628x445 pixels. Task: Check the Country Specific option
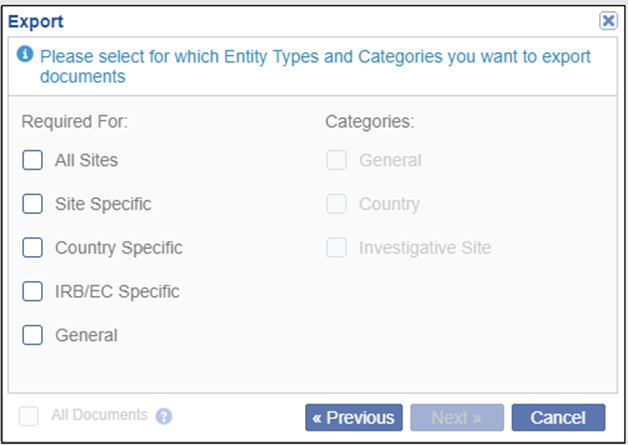coord(33,248)
